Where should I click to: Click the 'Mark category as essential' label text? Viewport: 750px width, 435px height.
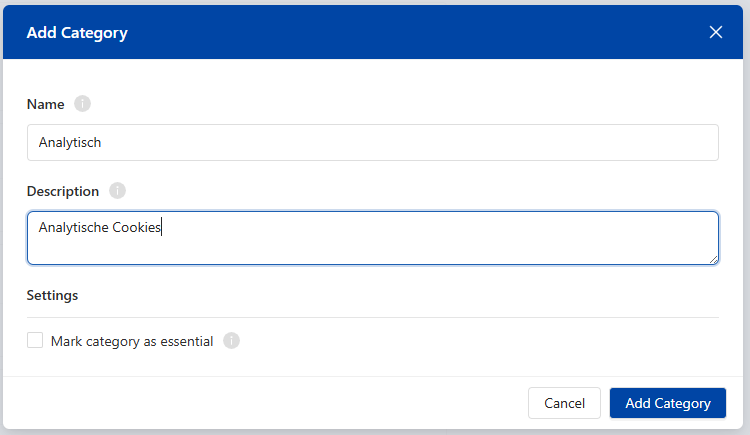pos(131,341)
